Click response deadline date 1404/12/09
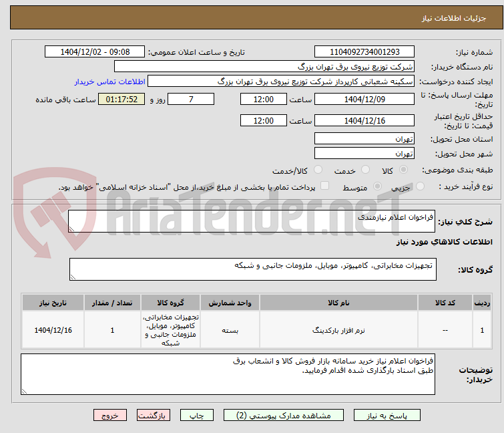This screenshot has height=433, width=504. click(x=364, y=99)
